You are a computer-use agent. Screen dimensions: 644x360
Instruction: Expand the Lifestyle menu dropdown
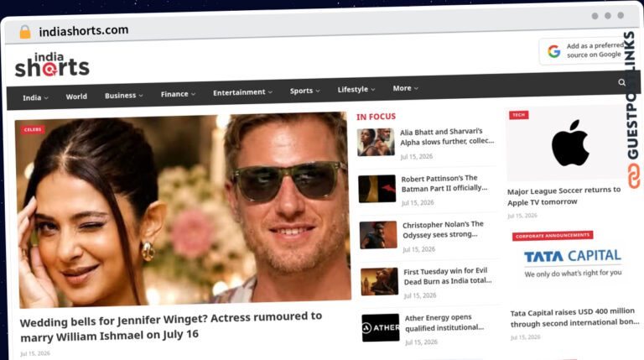pos(356,89)
